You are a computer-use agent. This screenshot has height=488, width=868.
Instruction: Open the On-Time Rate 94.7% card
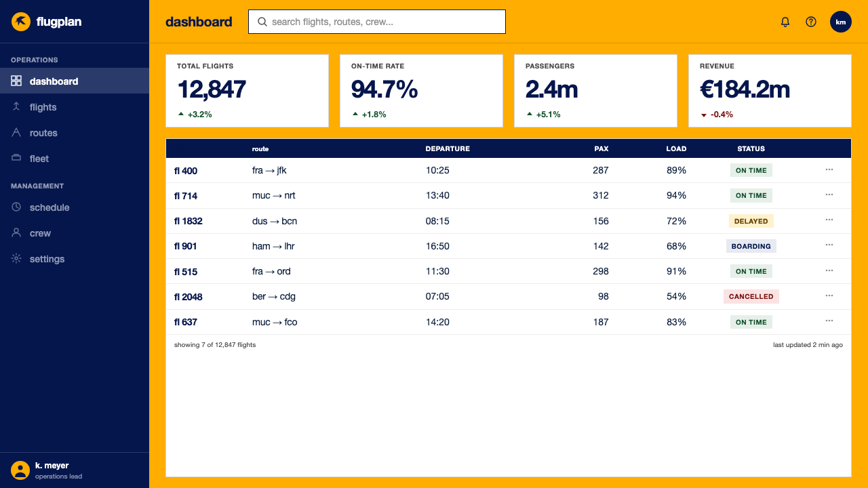[421, 90]
